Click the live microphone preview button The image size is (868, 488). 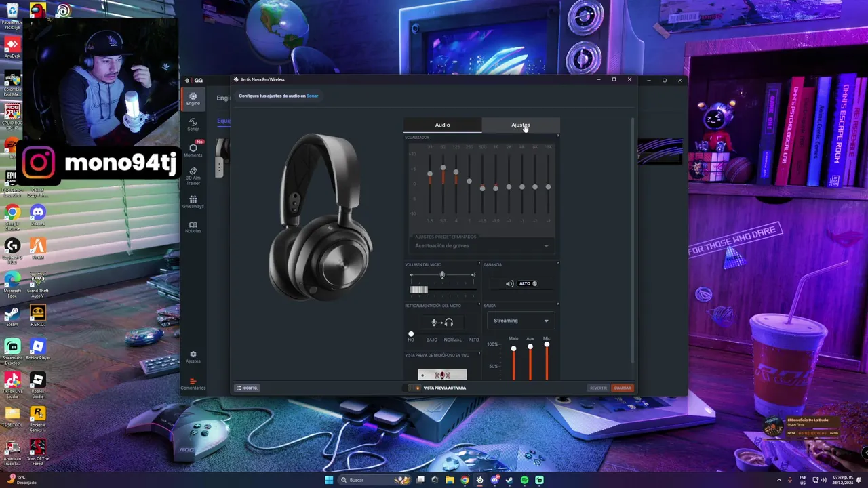(x=442, y=375)
